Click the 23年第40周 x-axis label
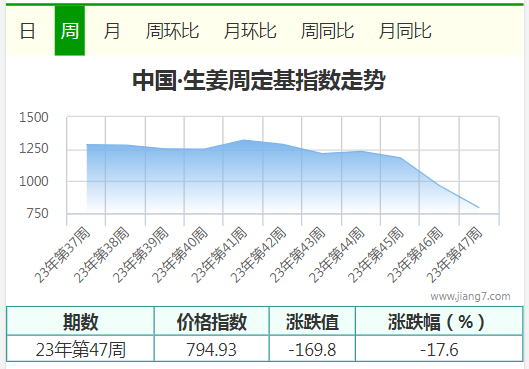 180,255
